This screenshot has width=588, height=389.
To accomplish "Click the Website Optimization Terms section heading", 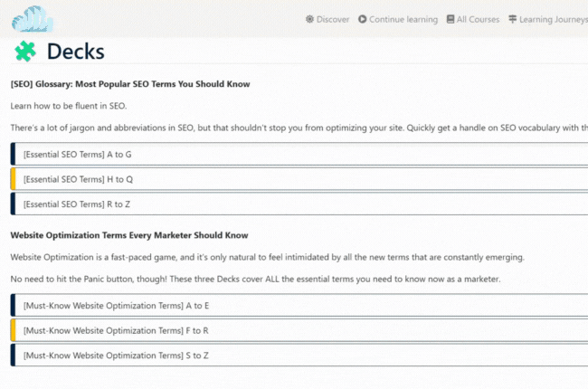I will 128,235.
